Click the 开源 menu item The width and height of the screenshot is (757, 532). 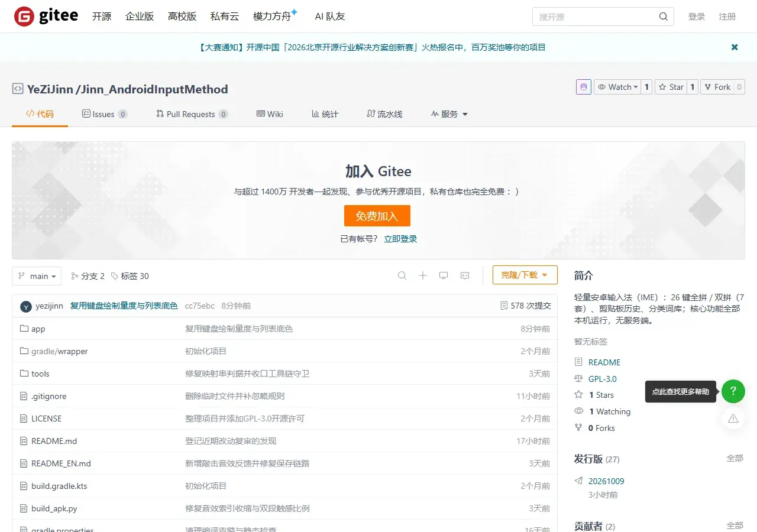(x=102, y=17)
